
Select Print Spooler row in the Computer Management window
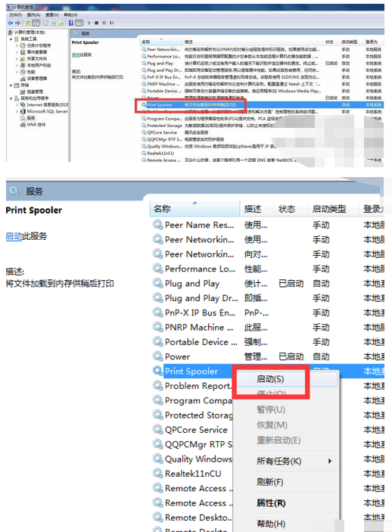262,105
